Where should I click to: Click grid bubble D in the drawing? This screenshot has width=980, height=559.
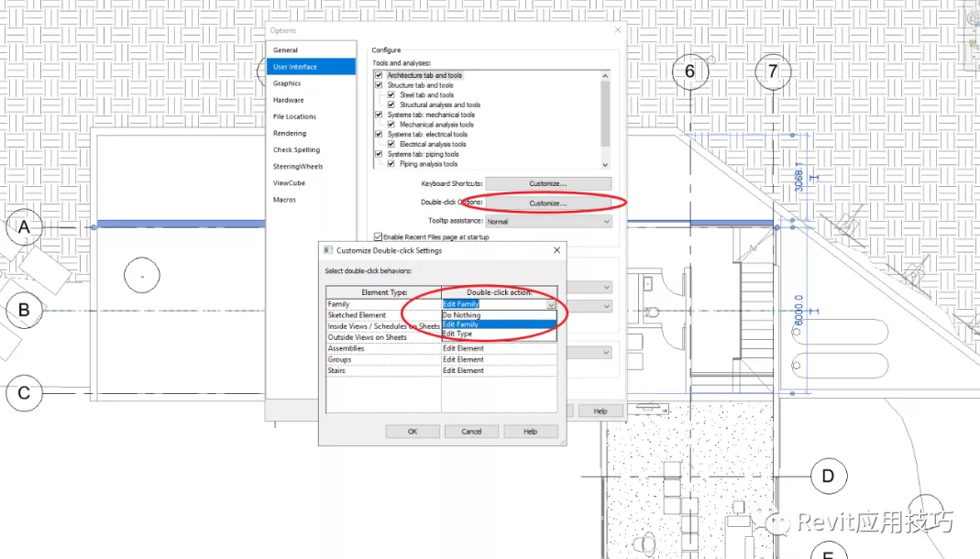point(828,476)
